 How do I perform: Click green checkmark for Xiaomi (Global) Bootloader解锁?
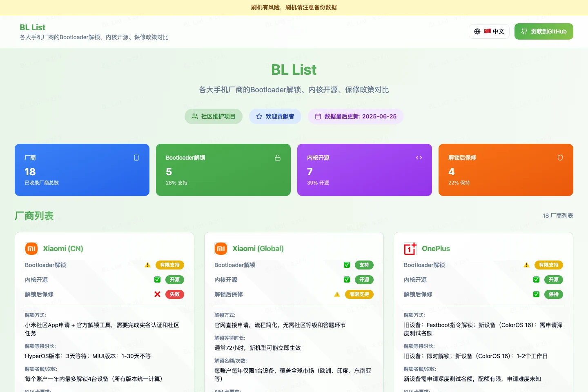coord(347,265)
